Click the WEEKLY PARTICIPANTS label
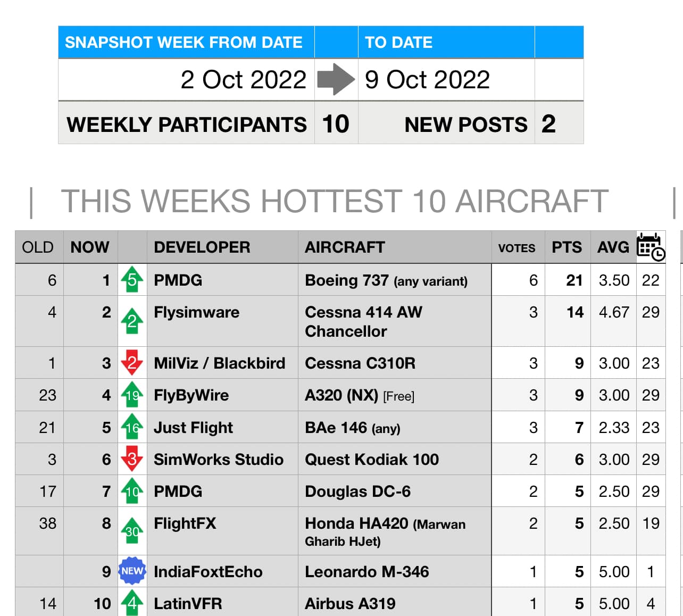This screenshot has width=683, height=616. 186,124
